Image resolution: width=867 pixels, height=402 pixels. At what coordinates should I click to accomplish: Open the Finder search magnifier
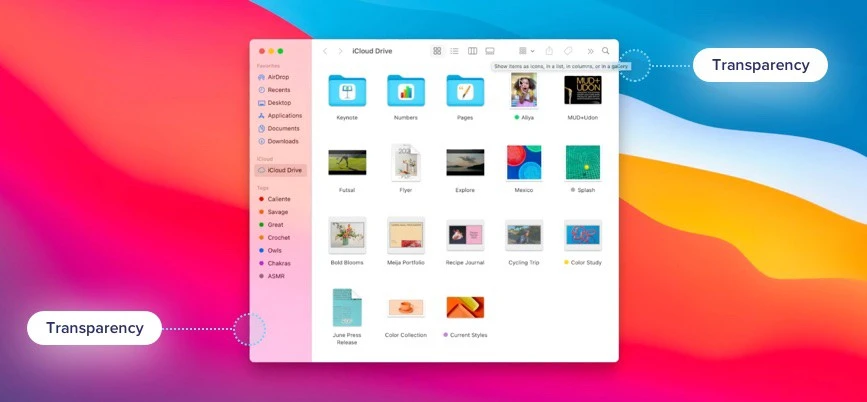coord(605,50)
